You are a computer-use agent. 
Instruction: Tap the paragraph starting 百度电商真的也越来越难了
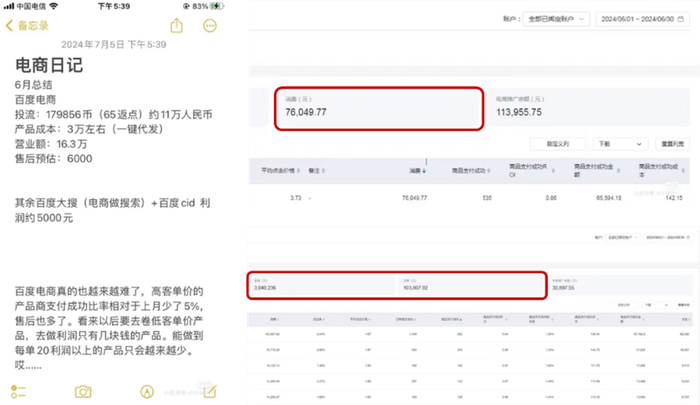click(x=109, y=328)
